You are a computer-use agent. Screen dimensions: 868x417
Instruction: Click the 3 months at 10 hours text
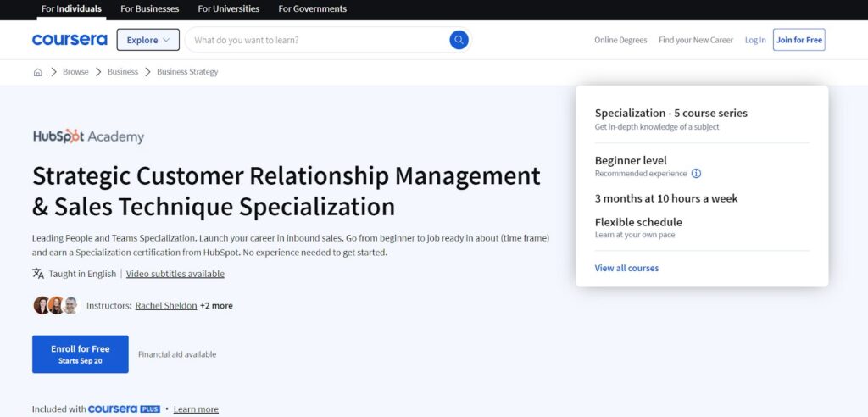(x=666, y=198)
